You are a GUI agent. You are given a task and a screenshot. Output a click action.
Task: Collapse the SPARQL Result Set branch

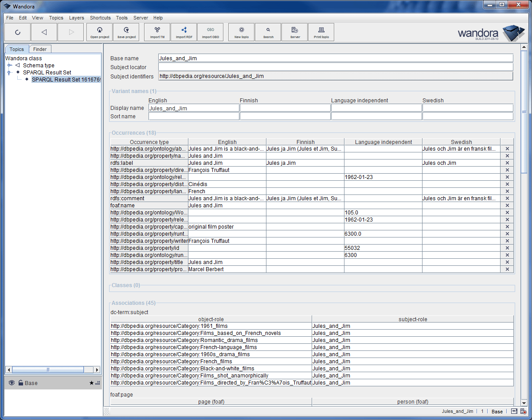pyautogui.click(x=10, y=72)
